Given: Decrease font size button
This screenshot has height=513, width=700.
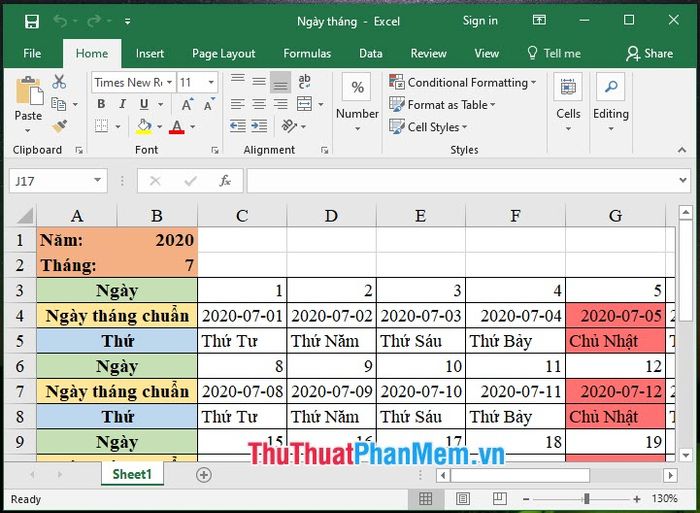Looking at the screenshot, I should [x=208, y=104].
